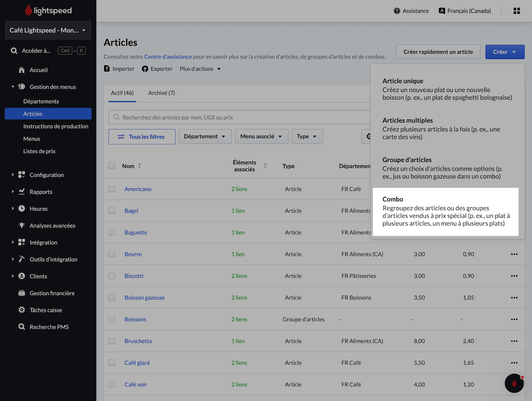Open the Lightspeed chat bubble
The image size is (532, 401).
point(514,383)
